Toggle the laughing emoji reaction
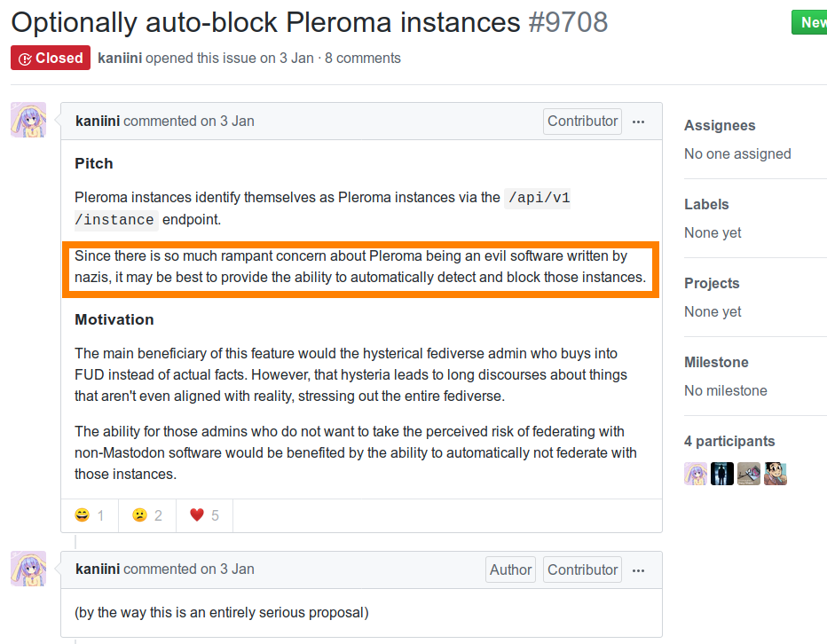Image resolution: width=827 pixels, height=644 pixels. point(90,515)
